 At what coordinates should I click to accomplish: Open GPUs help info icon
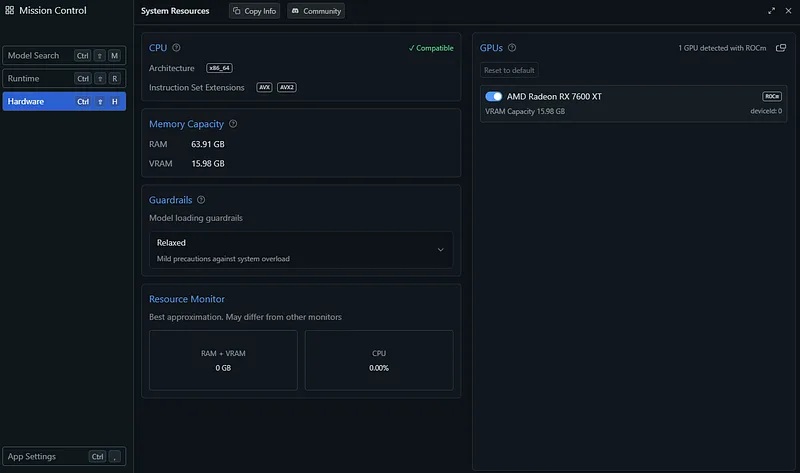(x=512, y=47)
